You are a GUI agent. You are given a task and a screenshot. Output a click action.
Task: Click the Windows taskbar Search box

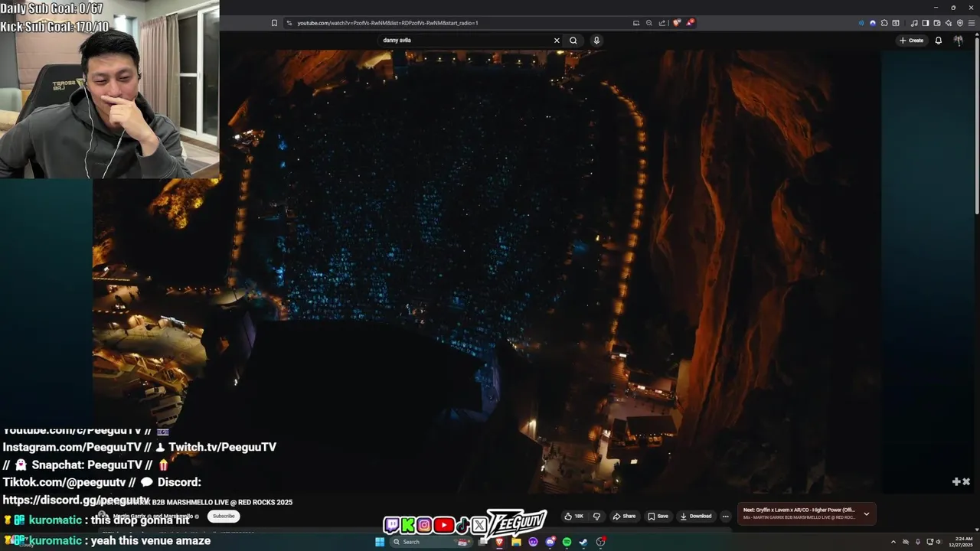click(431, 542)
